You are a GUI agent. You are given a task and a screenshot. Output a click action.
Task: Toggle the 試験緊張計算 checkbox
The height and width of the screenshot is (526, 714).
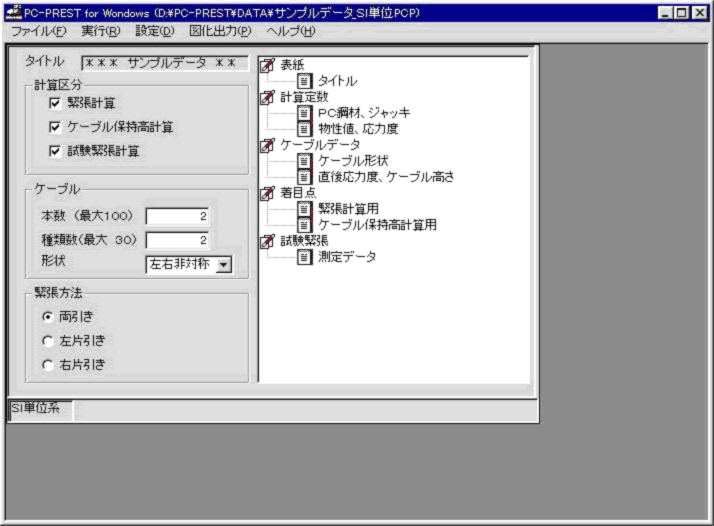point(55,151)
